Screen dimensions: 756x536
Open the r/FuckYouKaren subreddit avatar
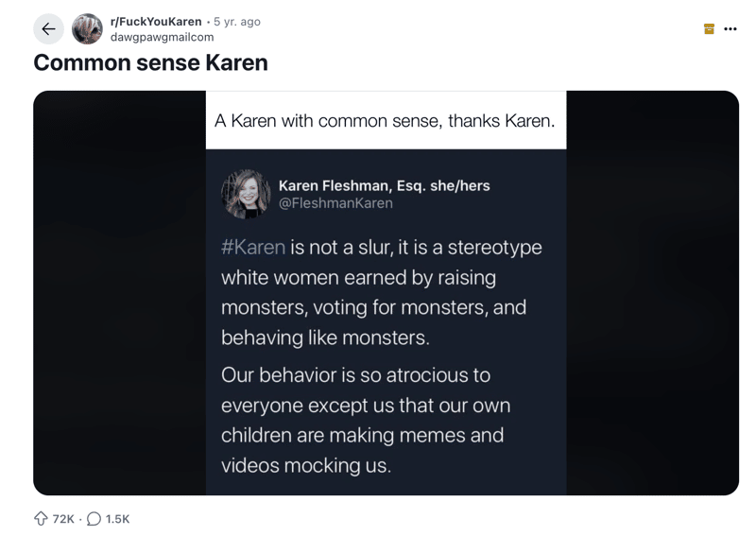[87, 29]
